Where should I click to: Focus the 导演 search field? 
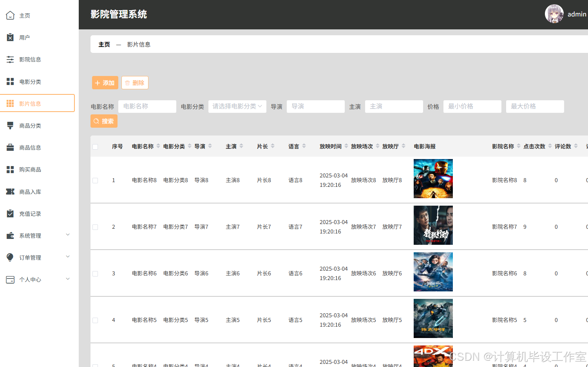(316, 107)
